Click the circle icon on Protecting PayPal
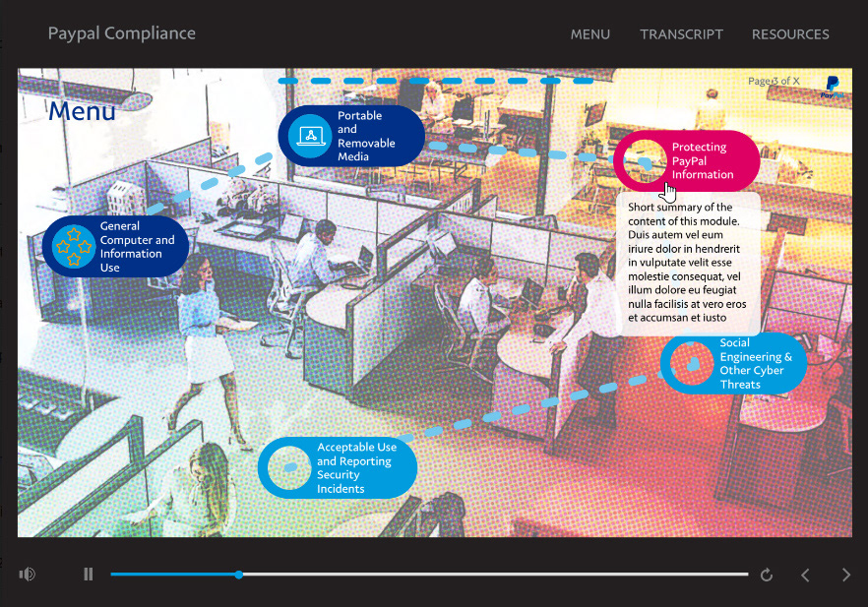868x607 pixels. tap(645, 161)
